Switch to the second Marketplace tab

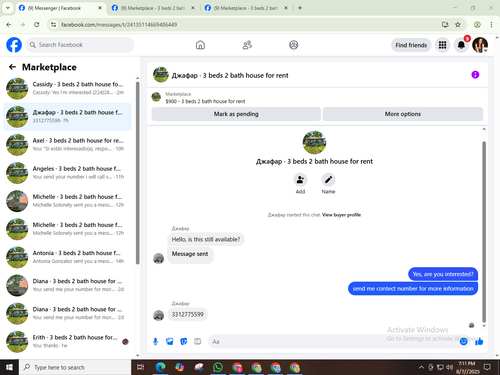(153, 8)
